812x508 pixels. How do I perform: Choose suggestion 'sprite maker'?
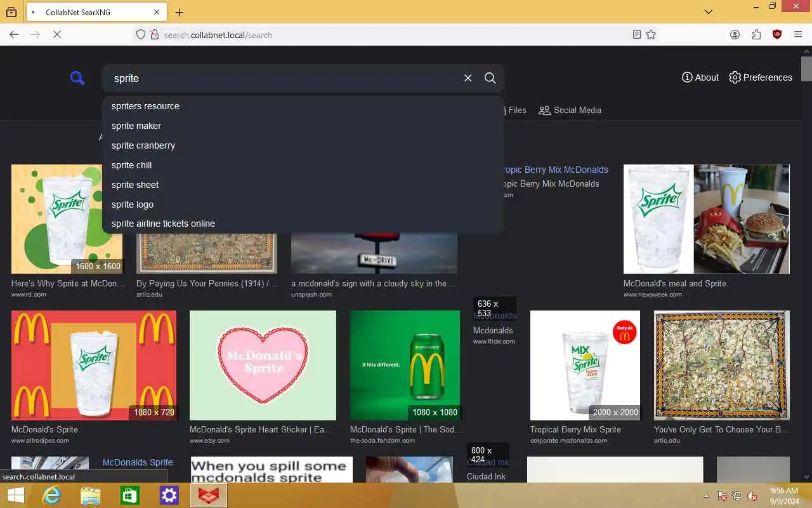[303, 126]
